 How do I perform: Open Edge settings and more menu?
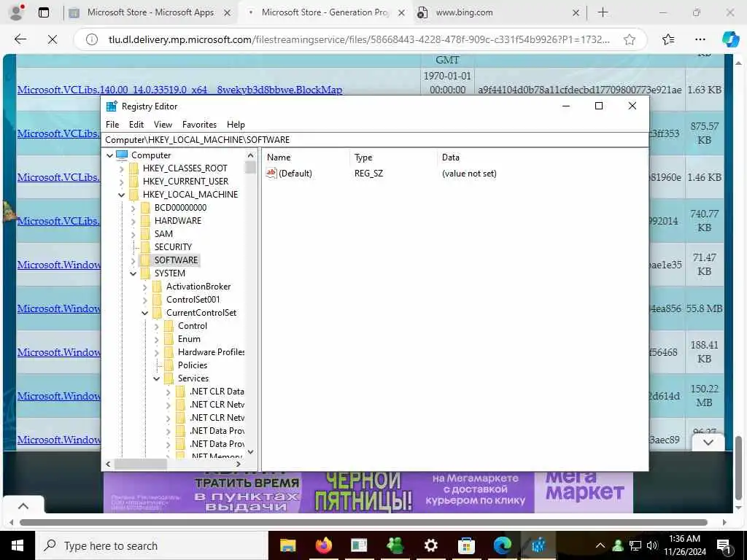point(700,39)
